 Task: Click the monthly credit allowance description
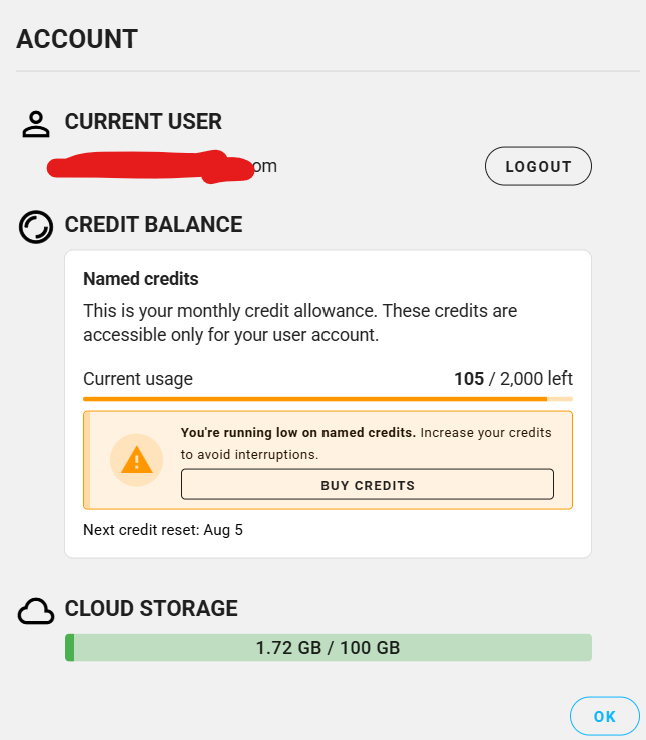(x=300, y=323)
